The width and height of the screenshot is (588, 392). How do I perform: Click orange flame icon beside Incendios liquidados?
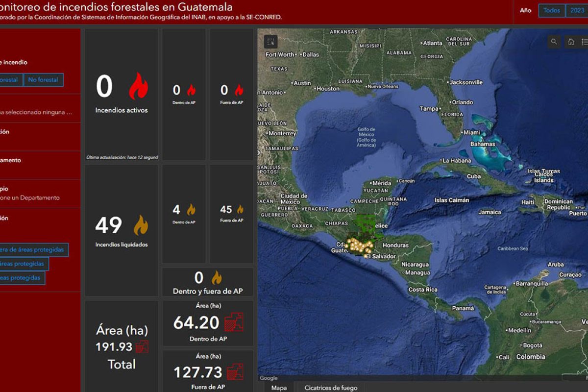point(141,225)
